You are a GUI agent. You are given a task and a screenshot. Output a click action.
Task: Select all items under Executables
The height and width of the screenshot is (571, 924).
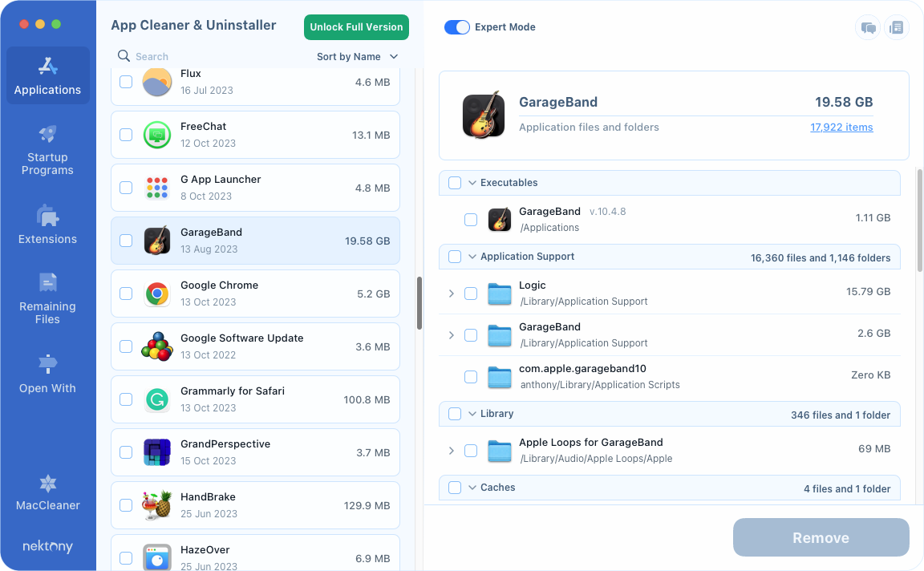[454, 182]
